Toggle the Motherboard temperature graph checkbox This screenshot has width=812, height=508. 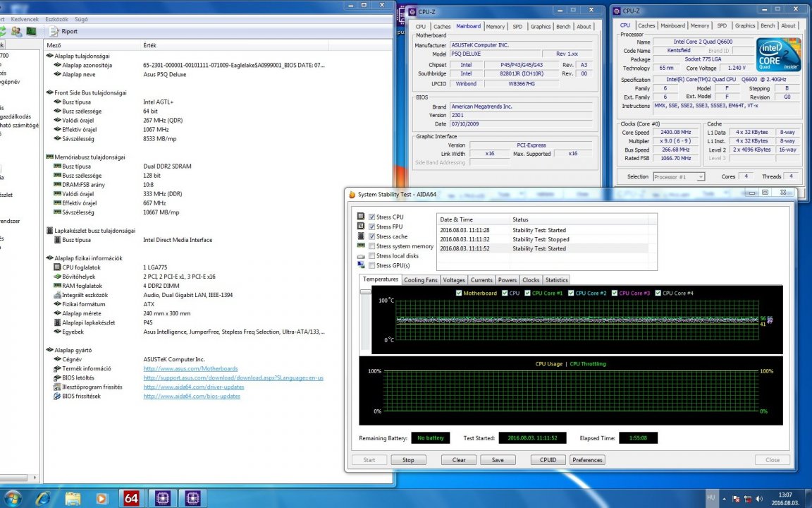(460, 293)
